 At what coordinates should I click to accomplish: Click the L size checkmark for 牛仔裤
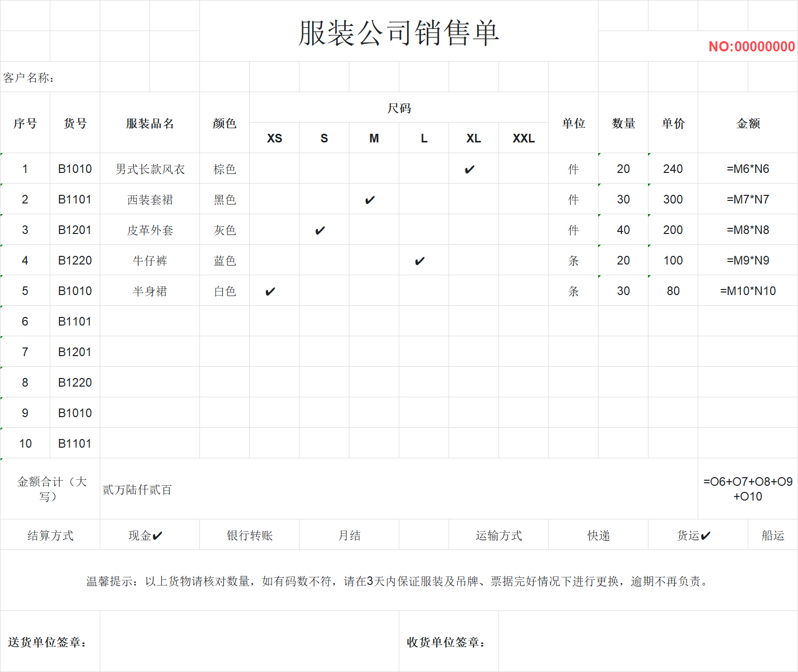pyautogui.click(x=420, y=261)
